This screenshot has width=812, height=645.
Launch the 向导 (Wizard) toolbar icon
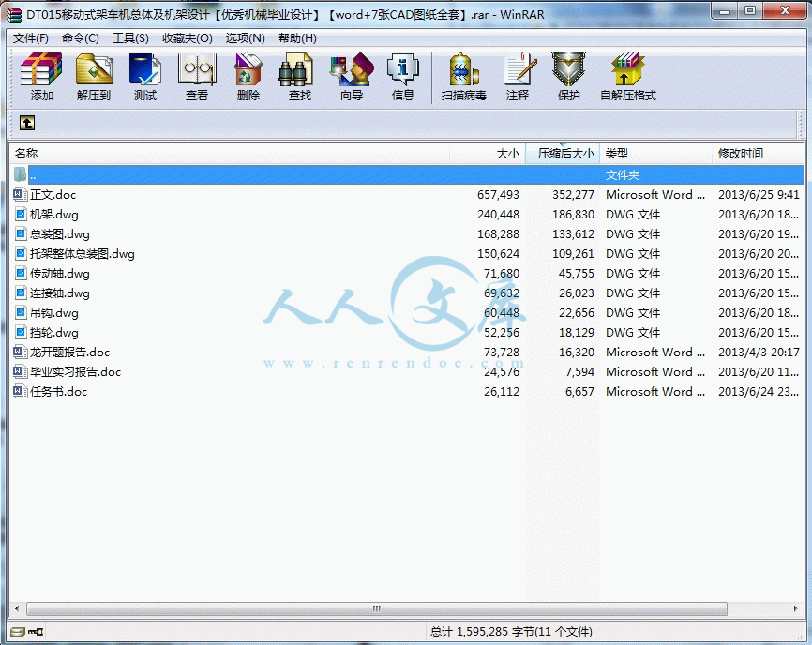352,69
